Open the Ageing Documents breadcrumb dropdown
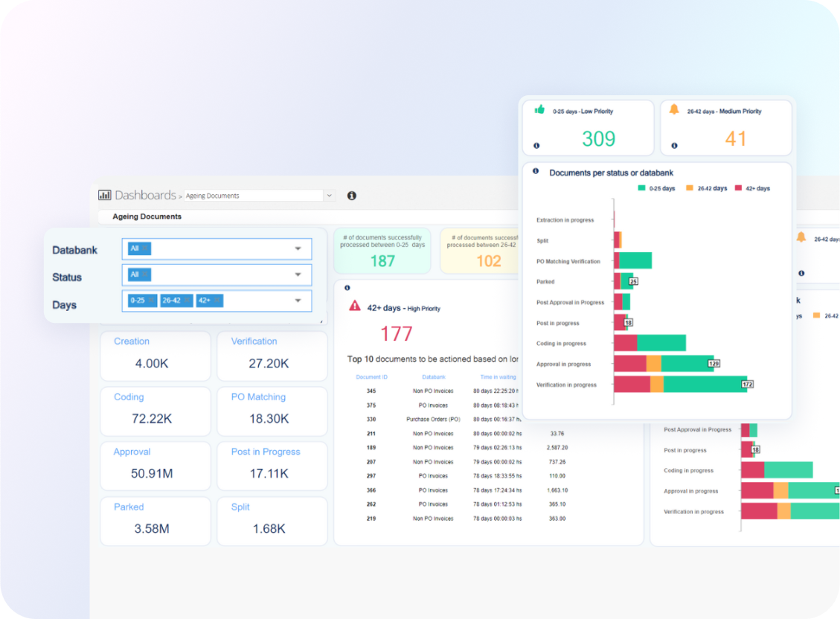 coord(329,195)
